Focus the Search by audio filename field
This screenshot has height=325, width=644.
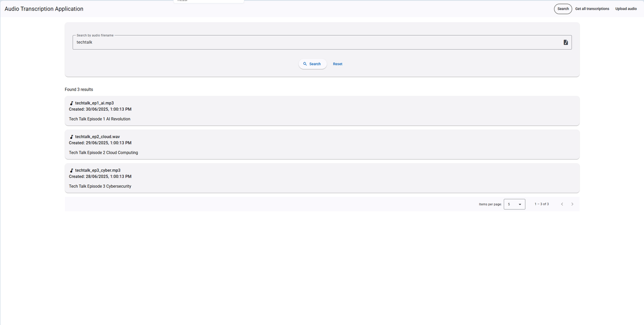click(322, 42)
